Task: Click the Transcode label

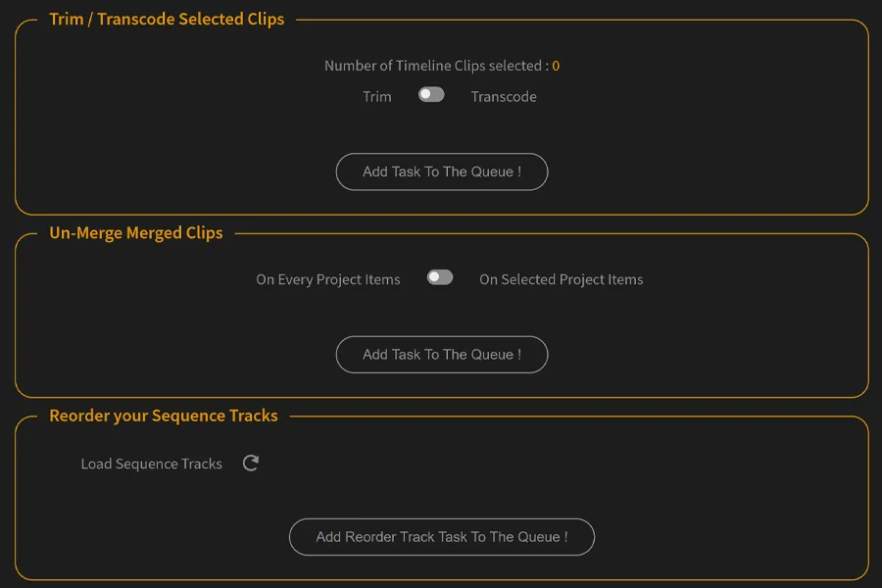Action: (x=503, y=96)
